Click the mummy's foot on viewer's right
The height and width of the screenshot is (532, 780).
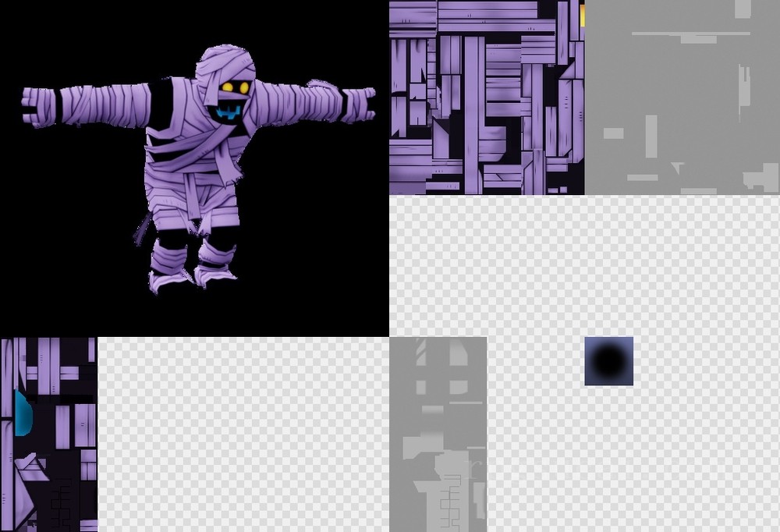(x=214, y=274)
